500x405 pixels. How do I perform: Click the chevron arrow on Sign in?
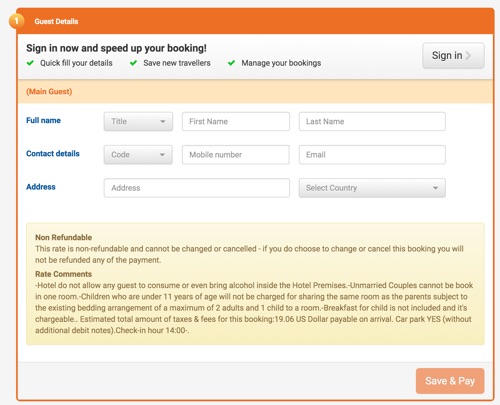468,55
